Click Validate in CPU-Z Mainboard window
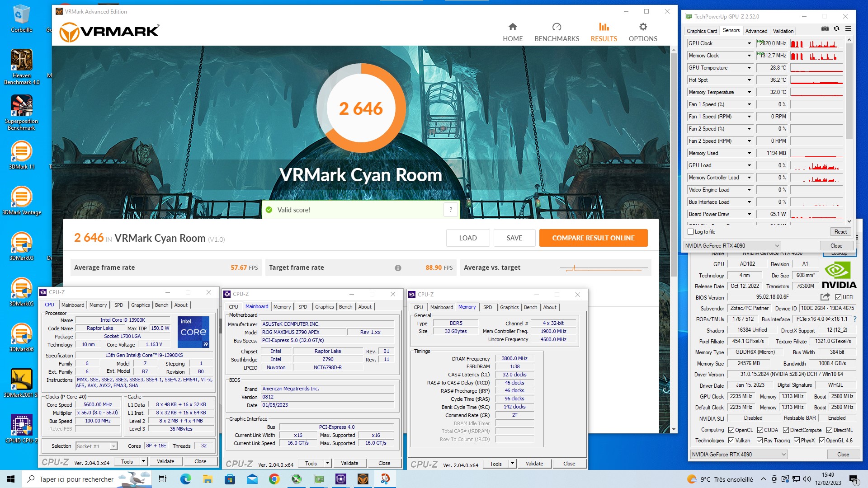The width and height of the screenshot is (868, 488). point(349,463)
